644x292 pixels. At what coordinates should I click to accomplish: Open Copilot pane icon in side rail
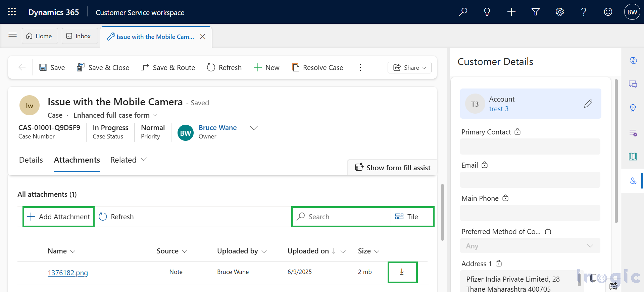(633, 60)
